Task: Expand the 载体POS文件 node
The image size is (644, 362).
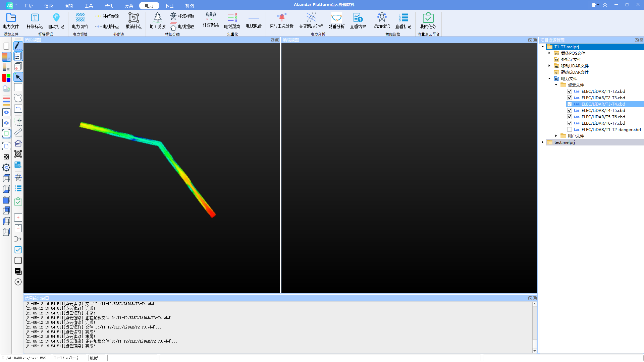Action: (549, 53)
